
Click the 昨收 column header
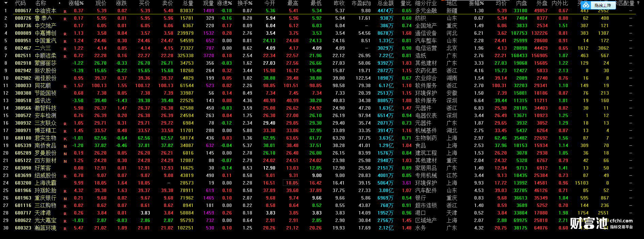339,3
